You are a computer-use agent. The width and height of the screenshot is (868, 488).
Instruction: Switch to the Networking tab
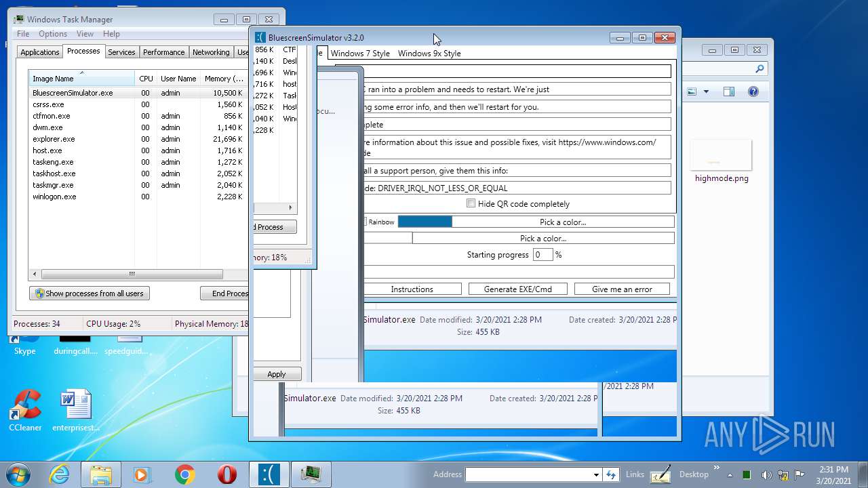pyautogui.click(x=211, y=52)
